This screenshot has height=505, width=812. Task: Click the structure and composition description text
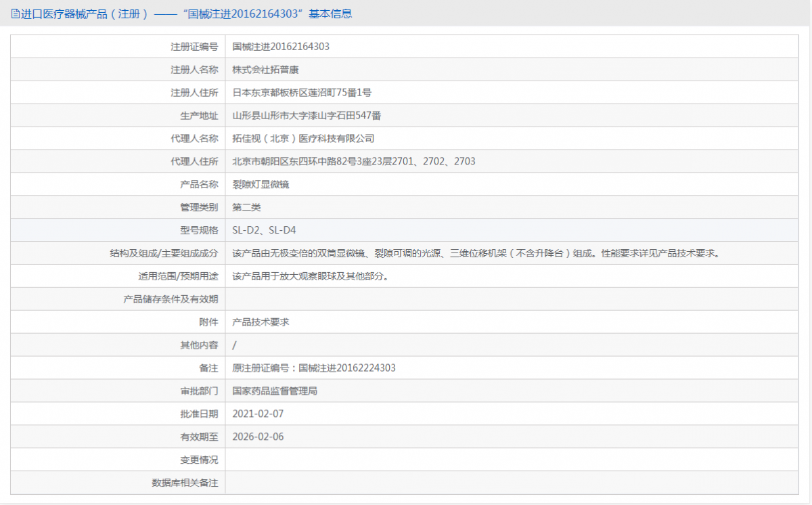coord(475,253)
